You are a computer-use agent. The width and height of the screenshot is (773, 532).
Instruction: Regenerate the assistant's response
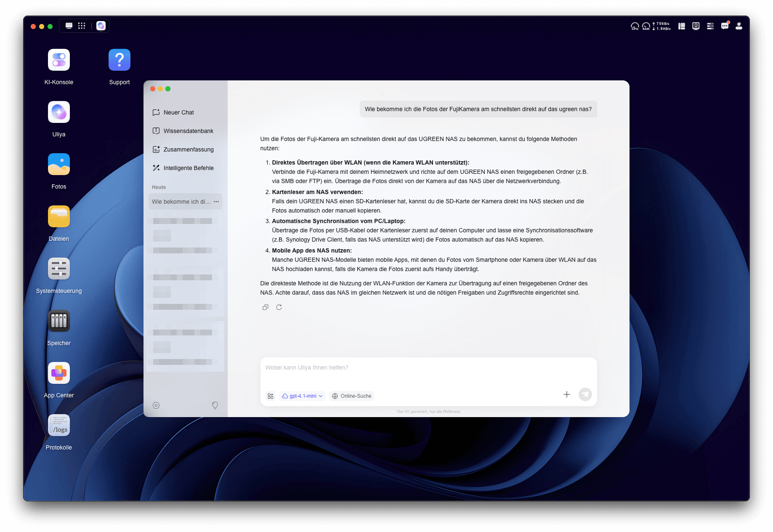coord(279,307)
